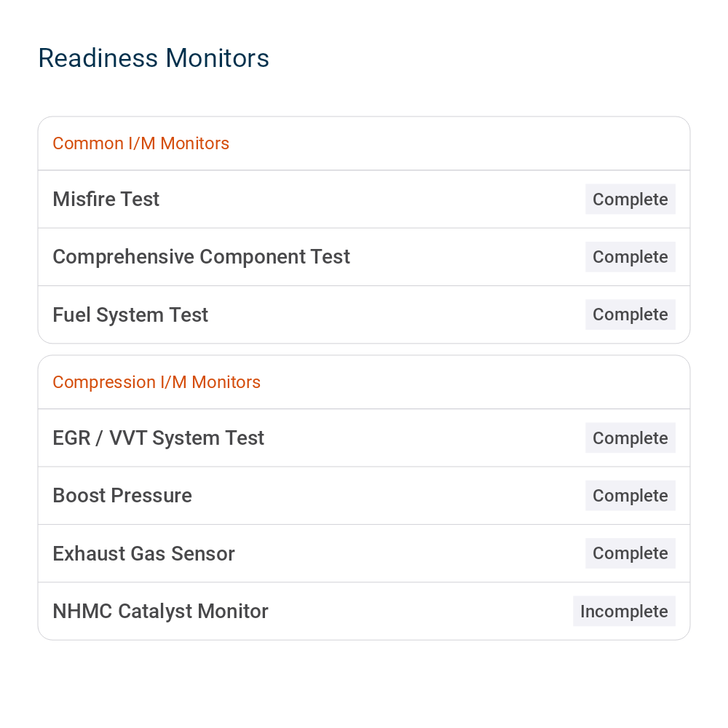728x728 pixels.
Task: Select the Boost Pressure label
Action: (122, 496)
